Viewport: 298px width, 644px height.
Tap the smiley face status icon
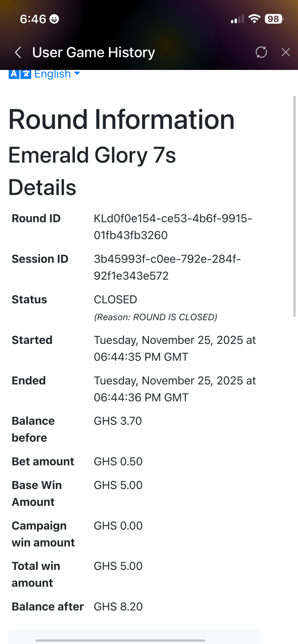coord(54,19)
